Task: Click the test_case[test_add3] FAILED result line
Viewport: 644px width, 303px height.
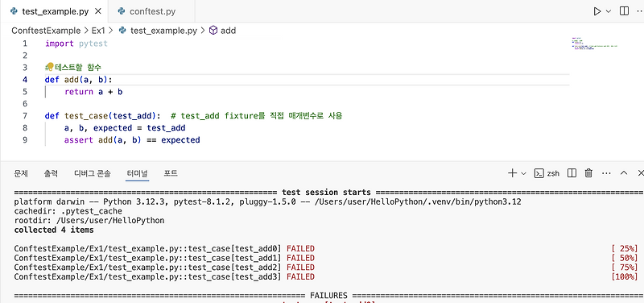Action: [164, 276]
